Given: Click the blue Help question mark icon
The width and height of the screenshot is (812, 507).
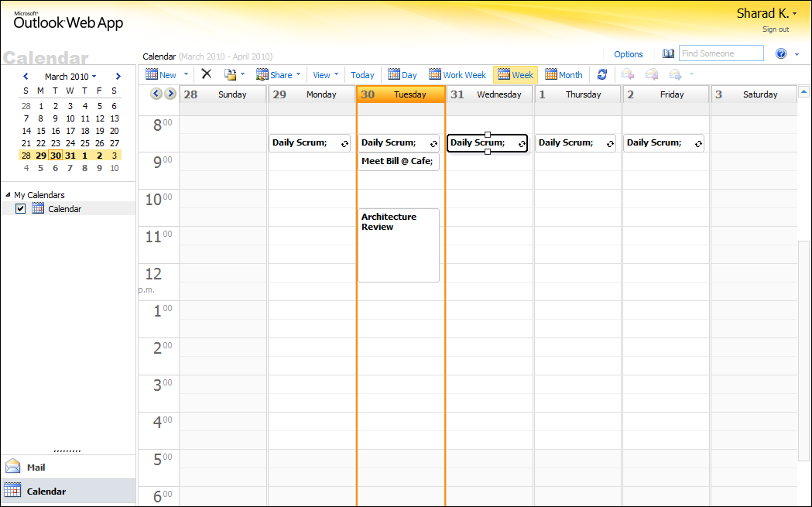Looking at the screenshot, I should point(781,53).
